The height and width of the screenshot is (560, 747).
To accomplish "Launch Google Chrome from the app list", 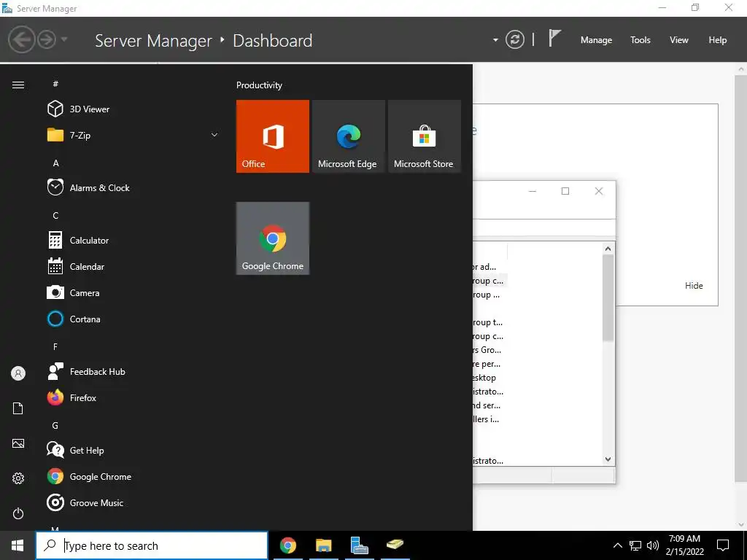I will 133,476.
